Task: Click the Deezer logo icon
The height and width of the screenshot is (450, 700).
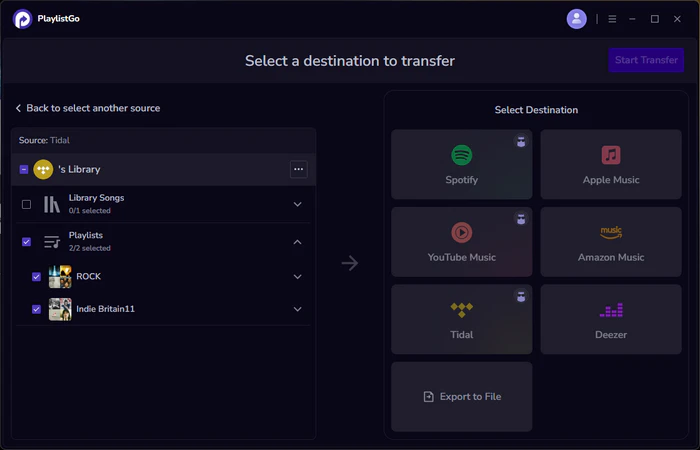Action: [x=611, y=310]
